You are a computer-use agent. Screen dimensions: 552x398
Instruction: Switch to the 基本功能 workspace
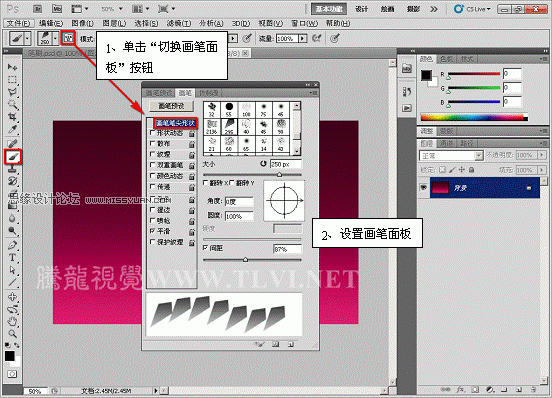[329, 9]
